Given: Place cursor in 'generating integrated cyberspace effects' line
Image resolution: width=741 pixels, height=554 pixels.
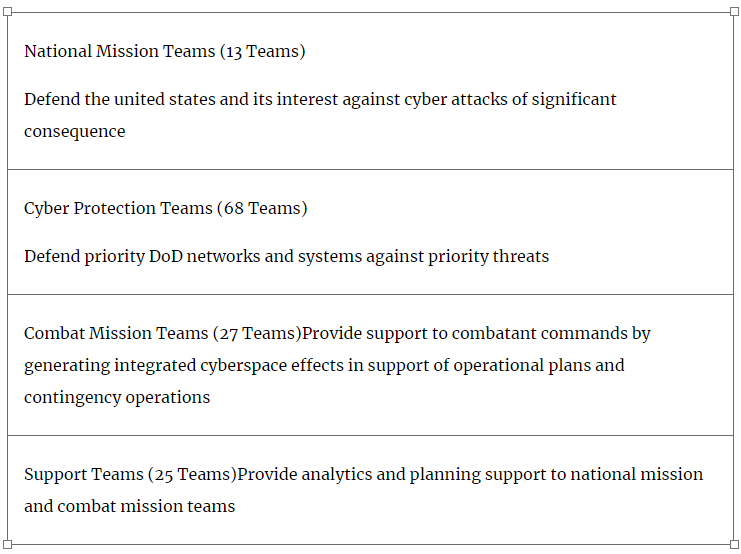Looking at the screenshot, I should coord(324,366).
